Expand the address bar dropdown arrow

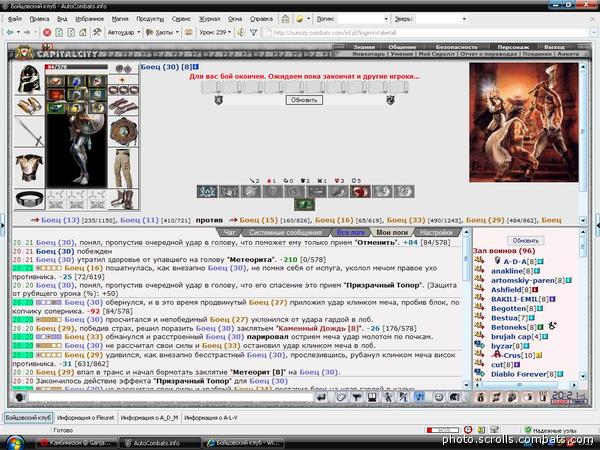594,33
